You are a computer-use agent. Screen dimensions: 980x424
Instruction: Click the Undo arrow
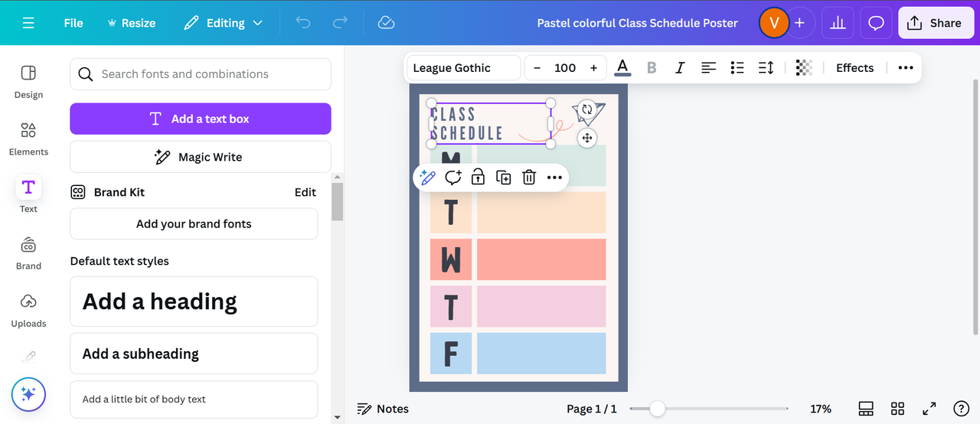point(303,23)
